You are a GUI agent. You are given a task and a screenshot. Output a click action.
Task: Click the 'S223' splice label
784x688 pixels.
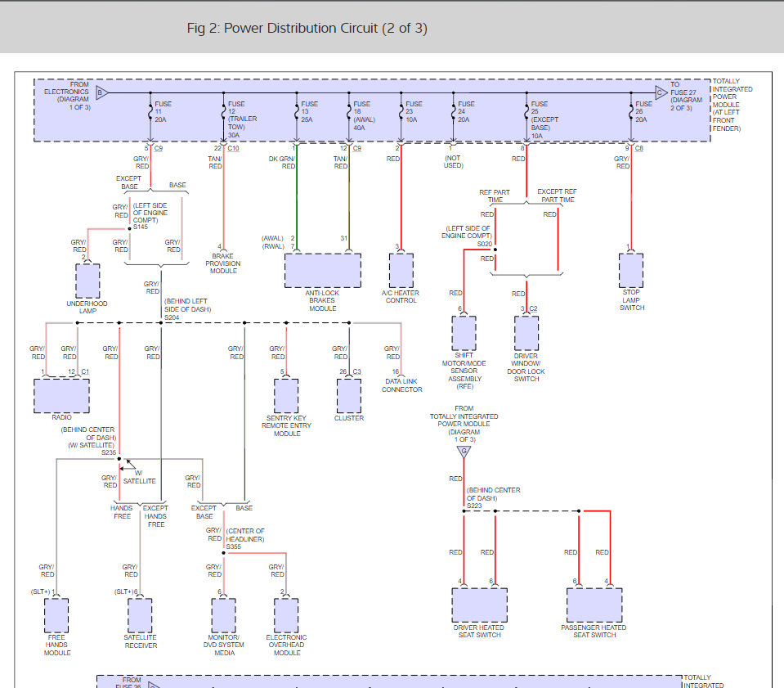point(474,506)
